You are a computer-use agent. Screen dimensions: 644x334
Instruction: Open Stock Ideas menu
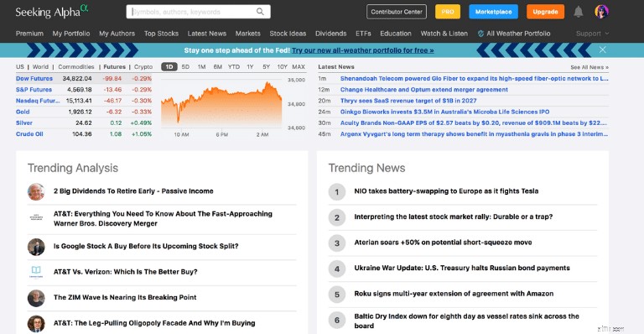(x=288, y=34)
